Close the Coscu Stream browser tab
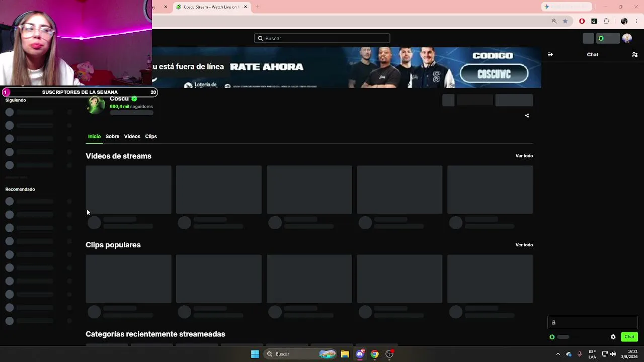Image resolution: width=644 pixels, height=362 pixels. coord(246,7)
